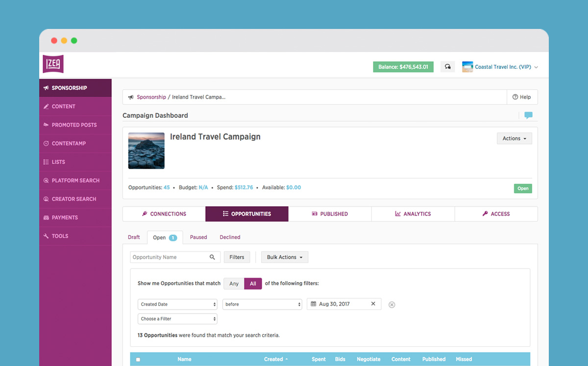The height and width of the screenshot is (366, 588).
Task: Remove the Created Date filter row
Action: [392, 305]
